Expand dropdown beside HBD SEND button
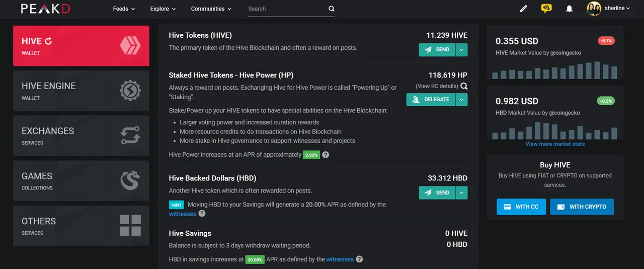 [x=462, y=193]
